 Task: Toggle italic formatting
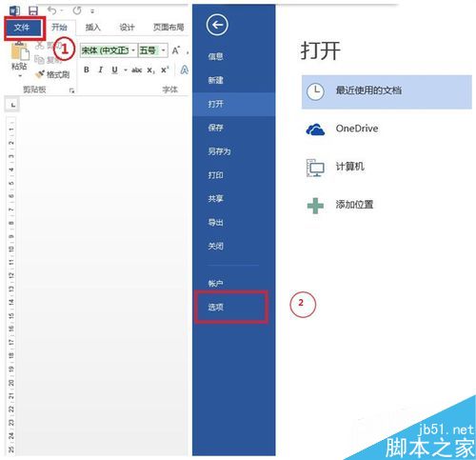101,70
